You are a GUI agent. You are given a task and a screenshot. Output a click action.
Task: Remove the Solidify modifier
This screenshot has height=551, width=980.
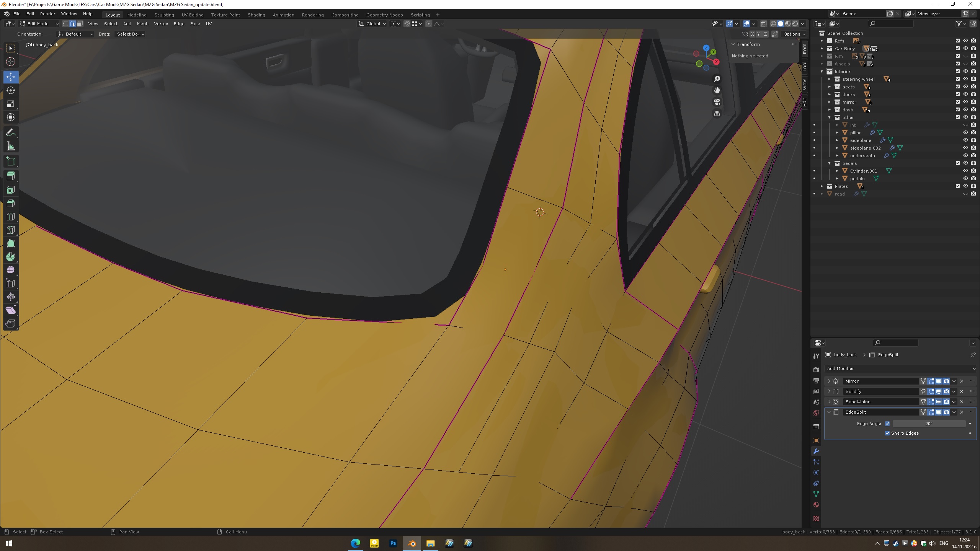click(962, 391)
